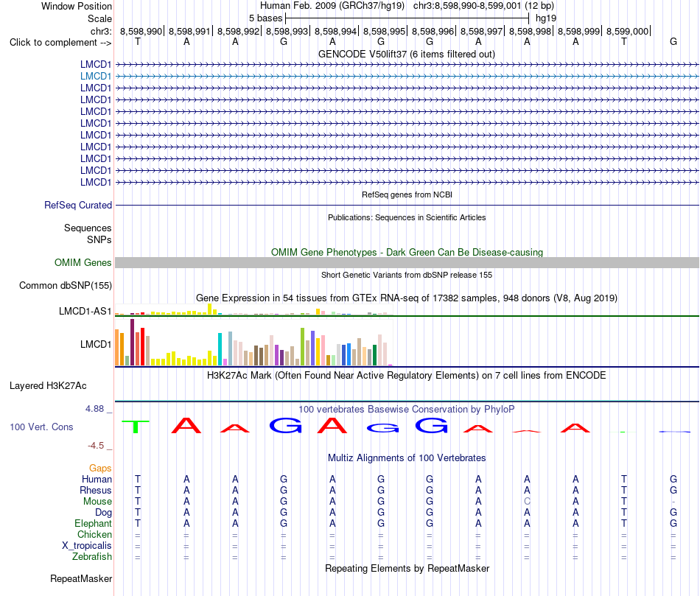Viewport: 700px width, 596px height.
Task: Open 'Short Genetic Variants from dbSNP release 155' title
Action: point(407,275)
